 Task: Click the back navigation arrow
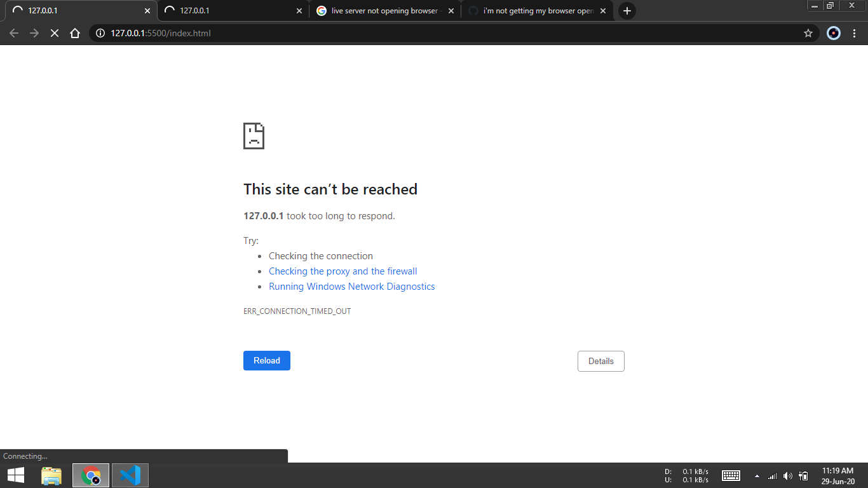coord(14,33)
